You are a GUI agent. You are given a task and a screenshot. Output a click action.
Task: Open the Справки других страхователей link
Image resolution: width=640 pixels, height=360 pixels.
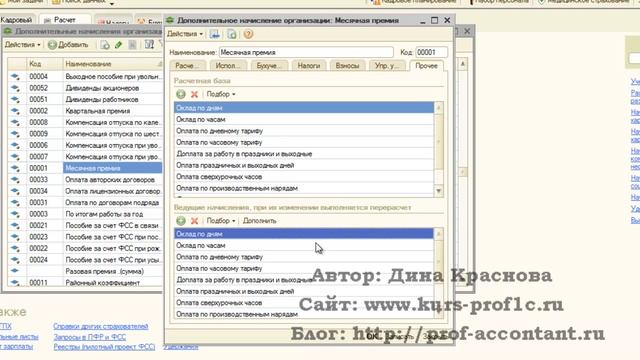point(100,326)
